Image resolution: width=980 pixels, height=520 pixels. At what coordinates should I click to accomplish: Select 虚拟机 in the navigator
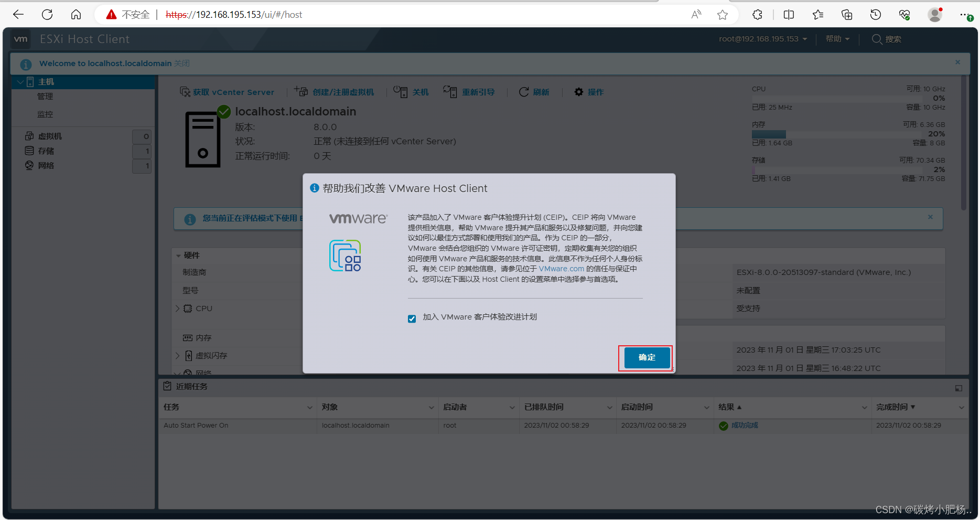pos(50,136)
